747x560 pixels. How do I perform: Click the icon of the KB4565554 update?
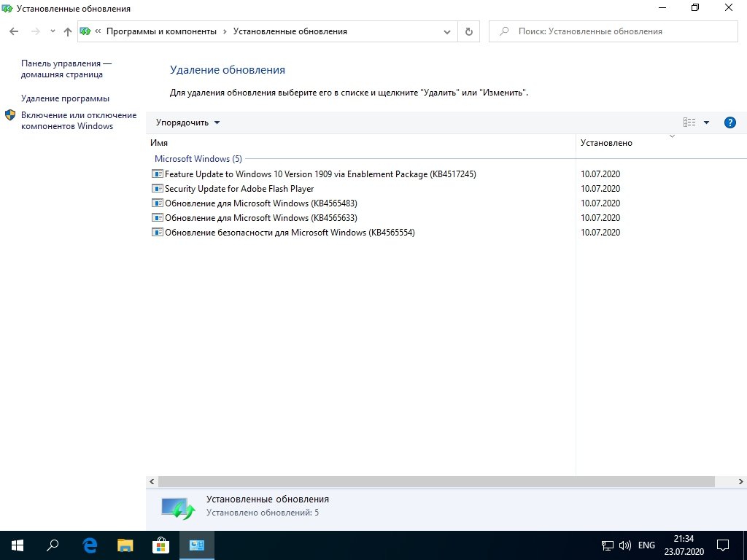click(x=158, y=233)
